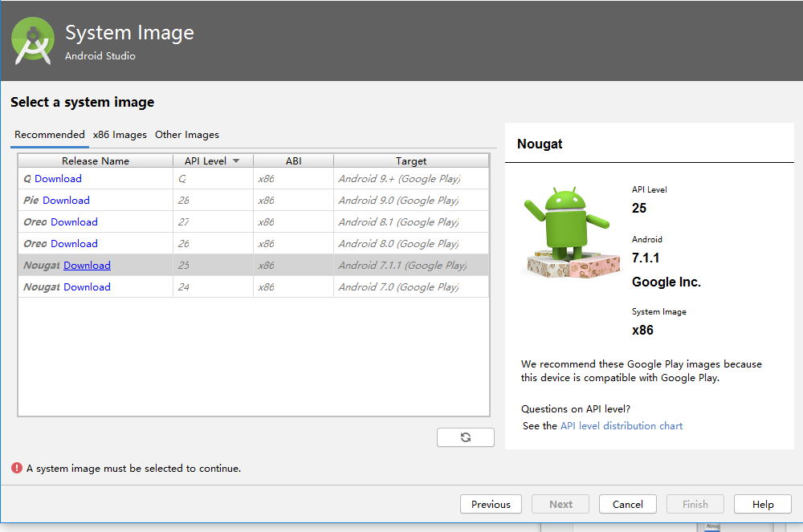
Task: Click the Select a system image heading
Action: coord(83,102)
